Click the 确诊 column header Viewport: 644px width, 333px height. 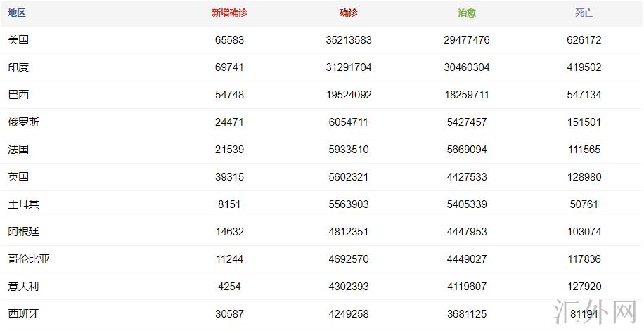point(349,13)
